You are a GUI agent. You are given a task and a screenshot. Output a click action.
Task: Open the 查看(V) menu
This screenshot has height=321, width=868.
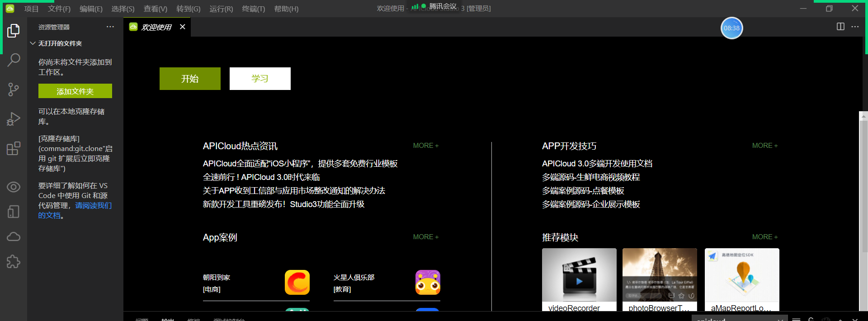[x=156, y=9]
